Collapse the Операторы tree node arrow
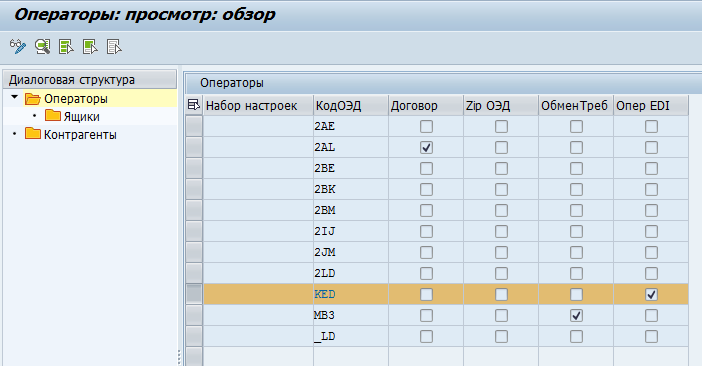Image resolution: width=702 pixels, height=366 pixels. [x=14, y=97]
